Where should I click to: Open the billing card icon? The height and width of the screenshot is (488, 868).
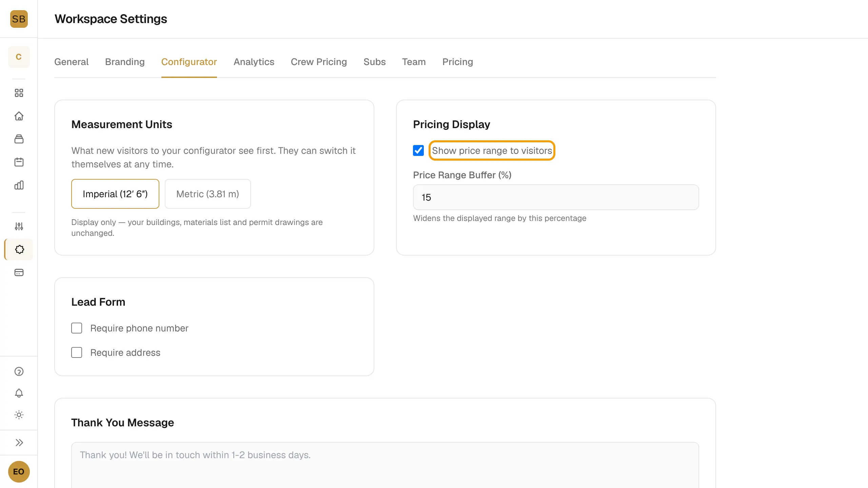pyautogui.click(x=19, y=272)
